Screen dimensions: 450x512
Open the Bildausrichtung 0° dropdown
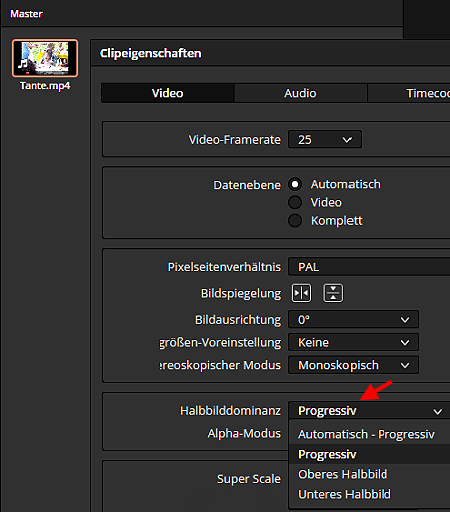pyautogui.click(x=353, y=320)
